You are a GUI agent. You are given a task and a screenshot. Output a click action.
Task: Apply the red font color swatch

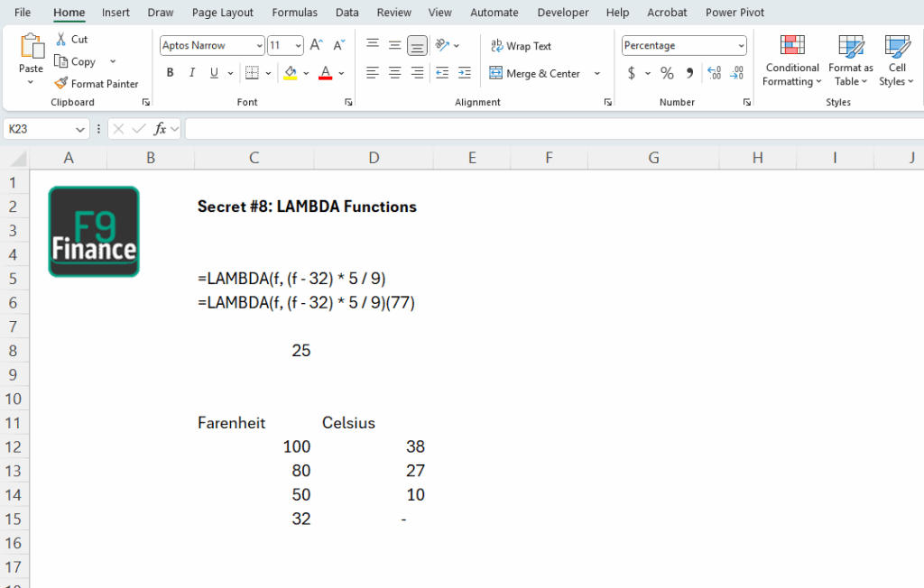(x=324, y=72)
